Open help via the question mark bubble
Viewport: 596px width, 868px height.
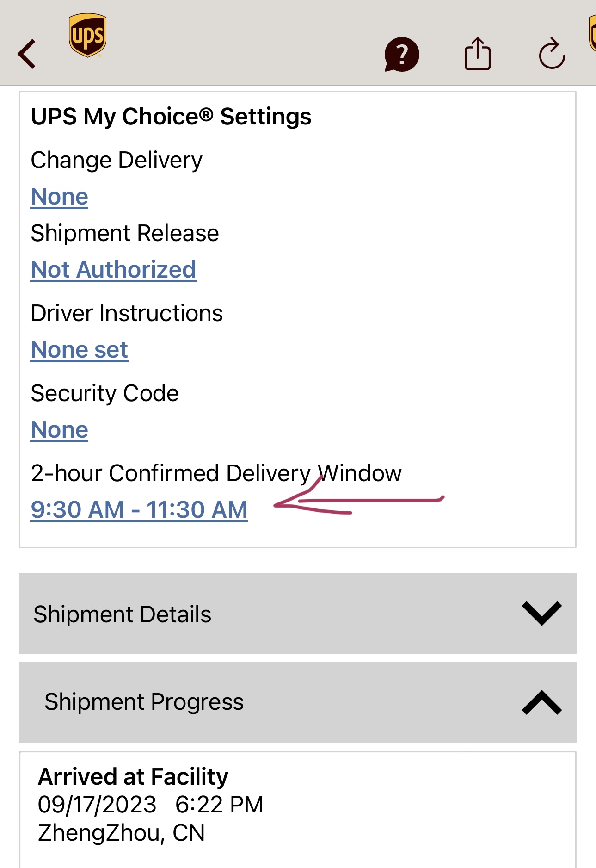[401, 55]
